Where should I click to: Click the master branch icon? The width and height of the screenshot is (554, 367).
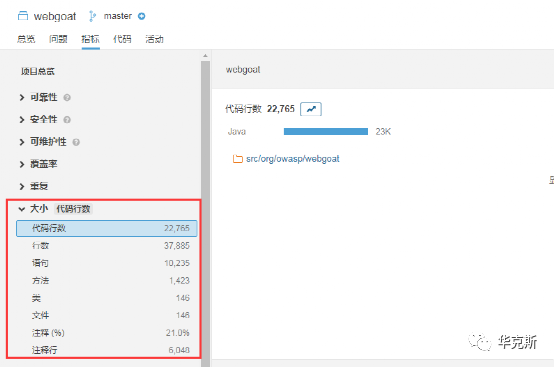[93, 16]
